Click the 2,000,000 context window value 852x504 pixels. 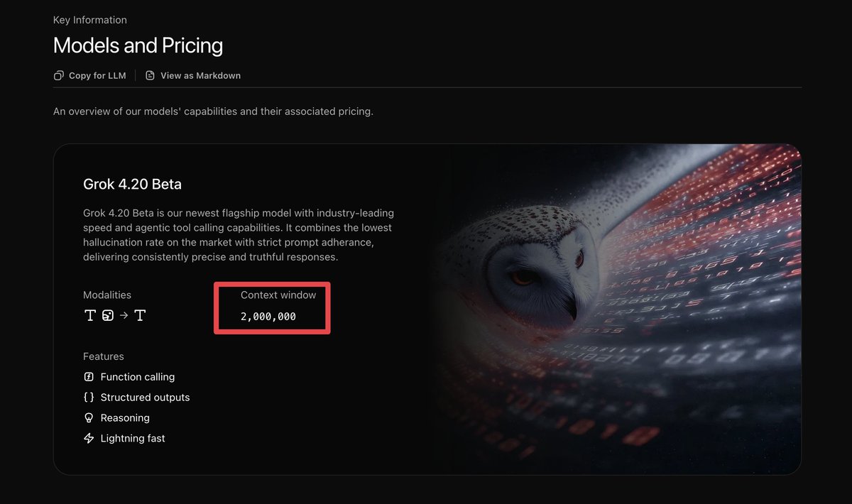point(268,317)
